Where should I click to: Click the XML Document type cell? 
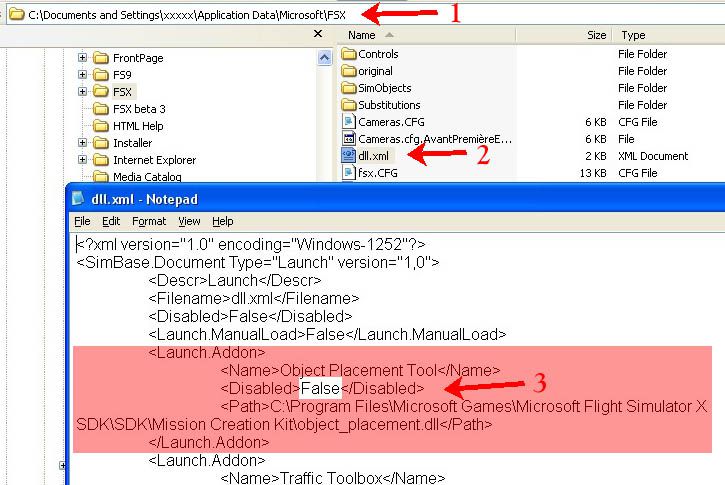(653, 156)
